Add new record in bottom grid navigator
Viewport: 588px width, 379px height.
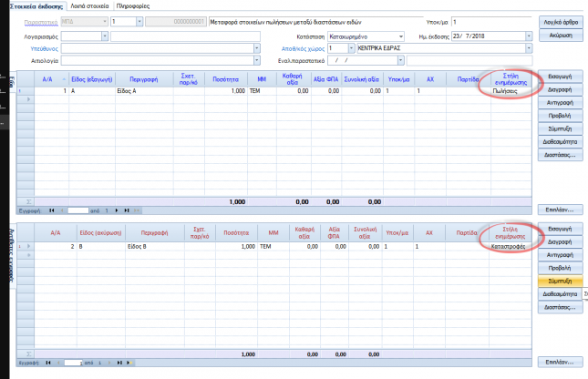click(129, 363)
